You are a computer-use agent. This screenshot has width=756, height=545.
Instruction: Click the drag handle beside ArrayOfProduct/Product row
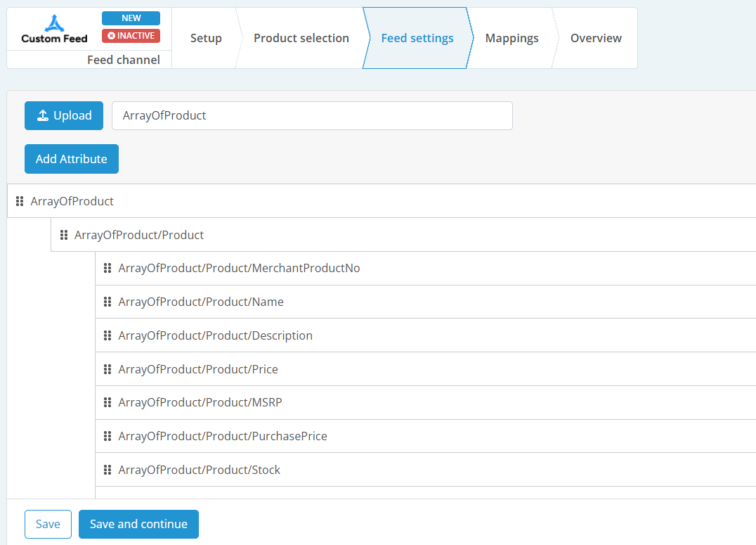pyautogui.click(x=64, y=235)
